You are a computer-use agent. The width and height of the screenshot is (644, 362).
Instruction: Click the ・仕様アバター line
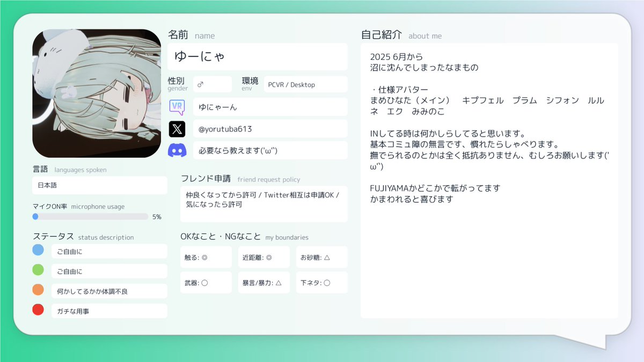click(x=399, y=90)
